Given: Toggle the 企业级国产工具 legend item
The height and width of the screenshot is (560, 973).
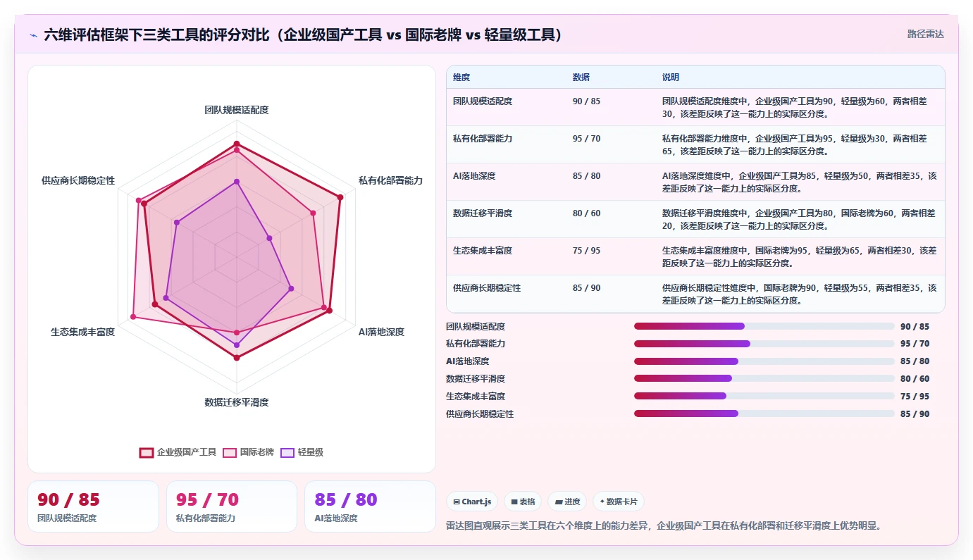Looking at the screenshot, I should click(178, 452).
